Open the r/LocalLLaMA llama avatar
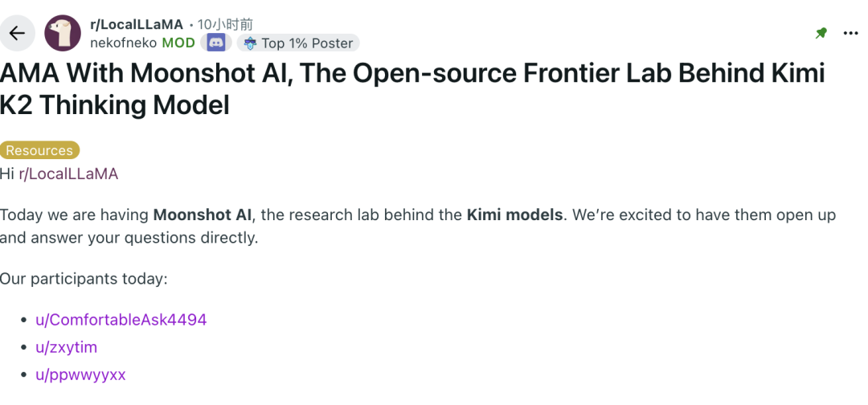Viewport: 868px width, 405px height. pyautogui.click(x=63, y=33)
